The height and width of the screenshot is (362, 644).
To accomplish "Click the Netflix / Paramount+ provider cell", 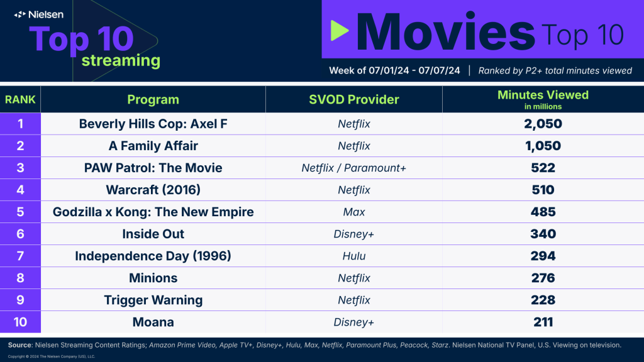I will 354,168.
